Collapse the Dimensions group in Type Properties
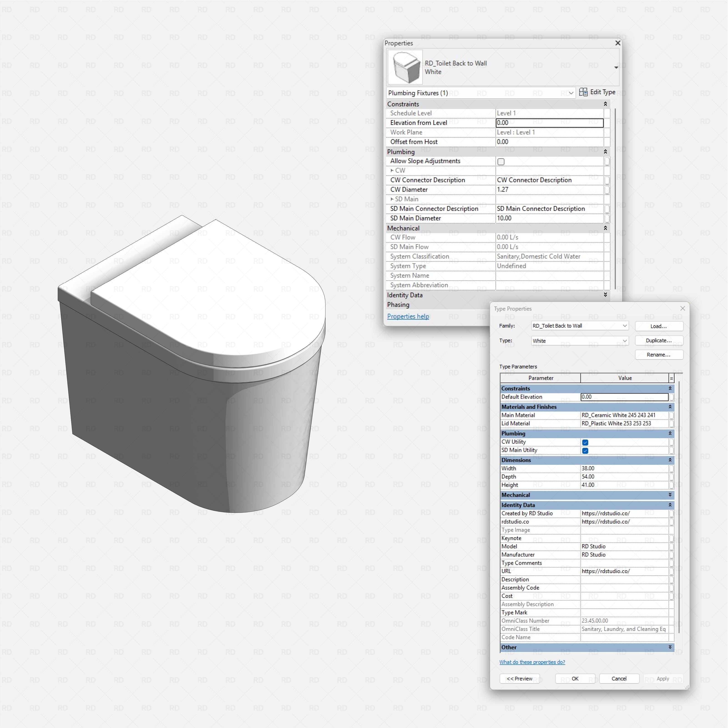 tap(670, 460)
